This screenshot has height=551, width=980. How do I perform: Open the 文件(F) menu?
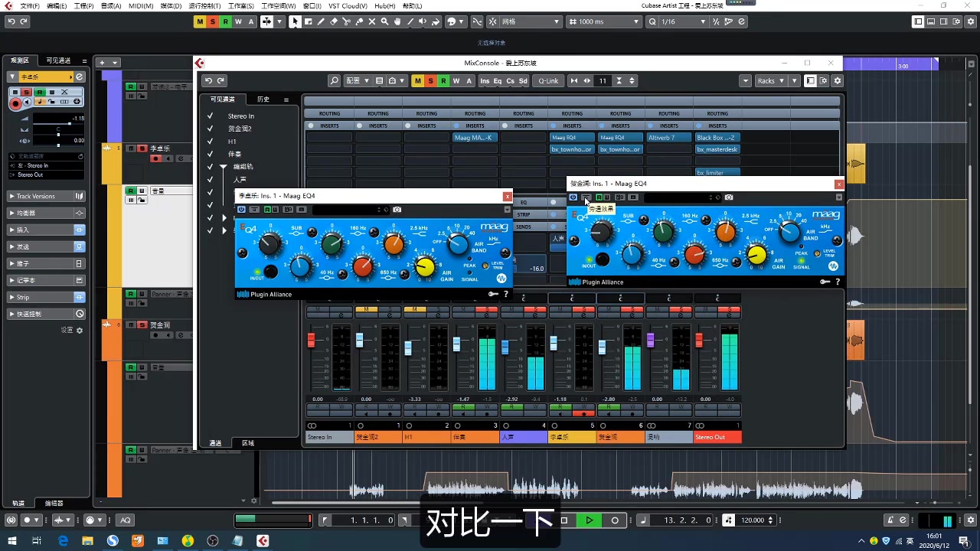29,5
